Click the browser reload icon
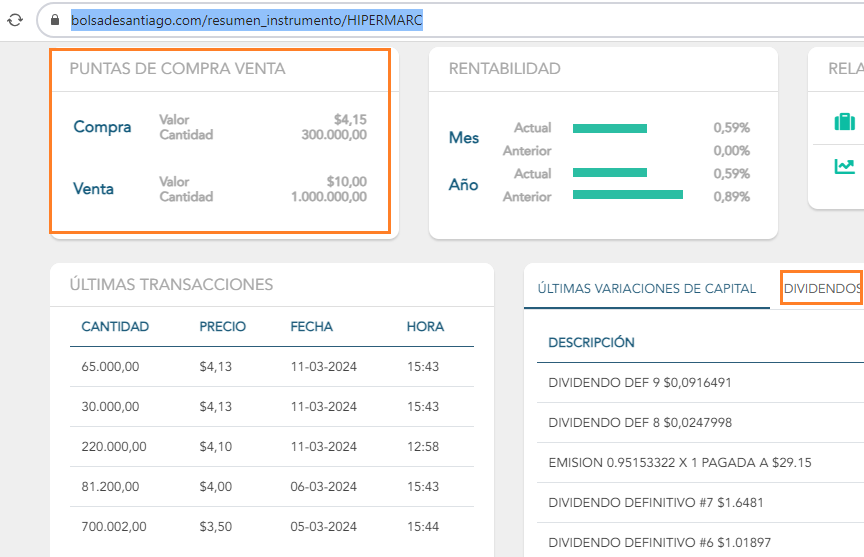Image resolution: width=864 pixels, height=557 pixels. click(x=15, y=20)
